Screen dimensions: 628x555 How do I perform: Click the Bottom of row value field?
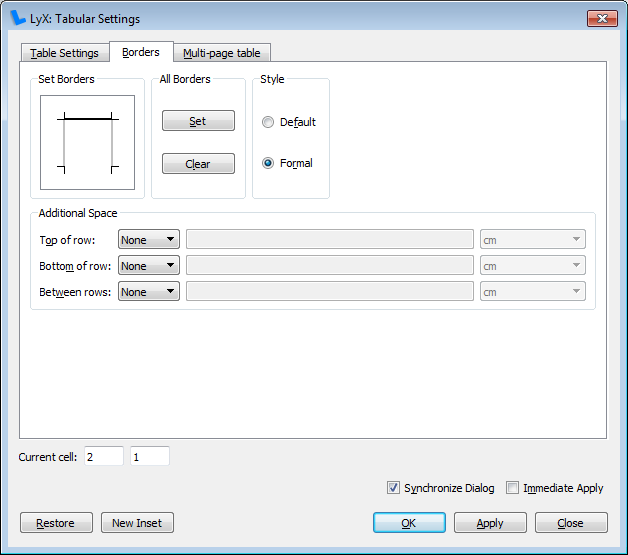[x=330, y=265]
